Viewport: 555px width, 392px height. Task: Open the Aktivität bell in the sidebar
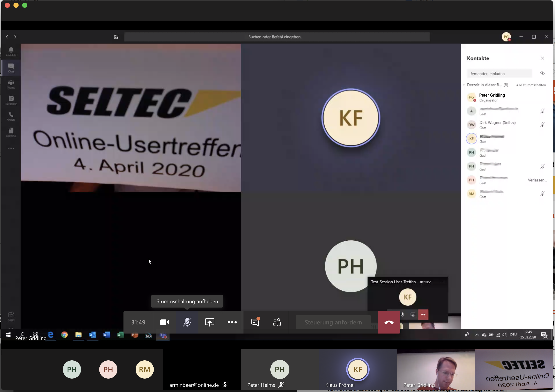11,52
